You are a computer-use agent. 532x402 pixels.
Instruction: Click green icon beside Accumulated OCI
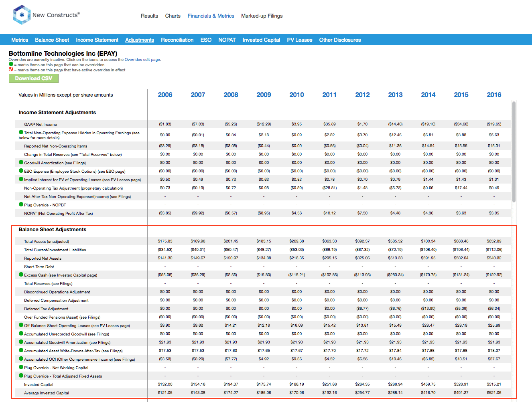[21, 359]
